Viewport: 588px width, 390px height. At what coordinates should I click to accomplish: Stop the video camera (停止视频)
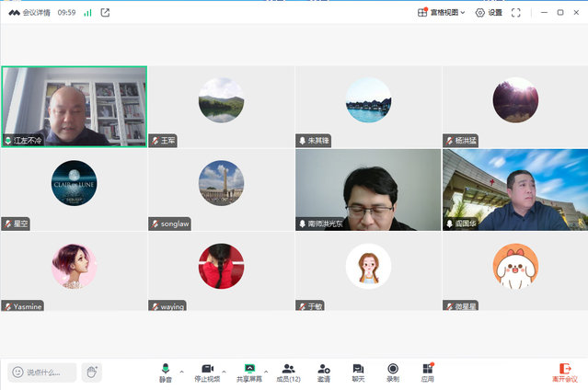point(207,372)
